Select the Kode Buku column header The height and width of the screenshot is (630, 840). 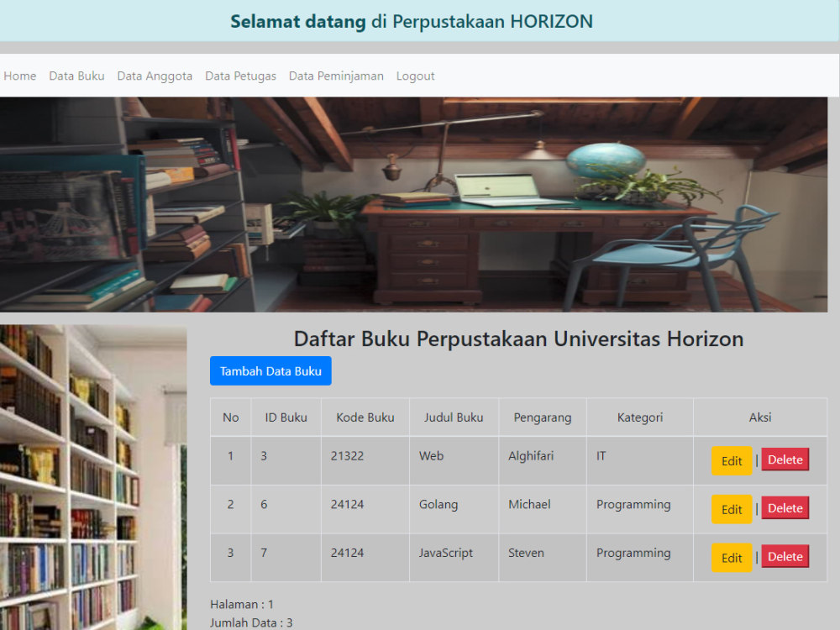pyautogui.click(x=365, y=417)
